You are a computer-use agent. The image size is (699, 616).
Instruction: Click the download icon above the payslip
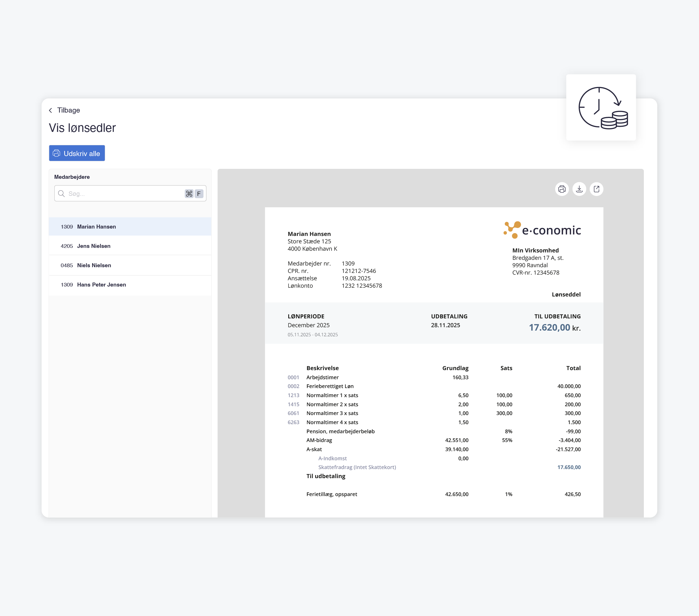579,189
